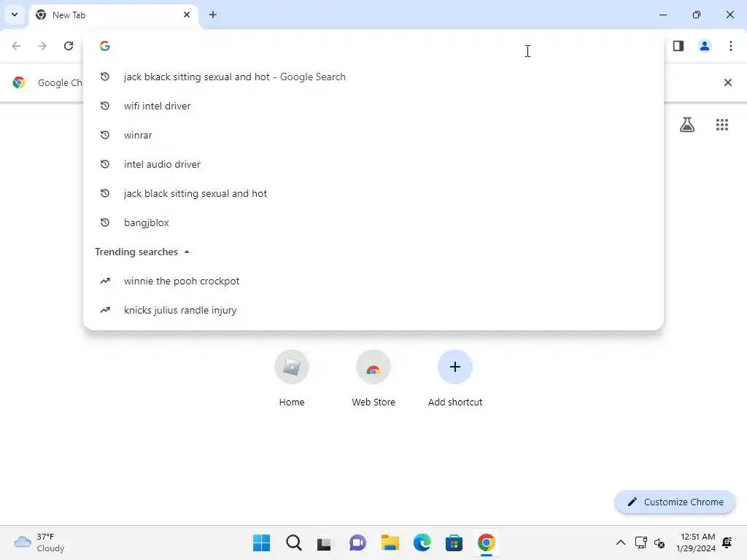
Task: Open network status tray icon
Action: pyautogui.click(x=640, y=542)
